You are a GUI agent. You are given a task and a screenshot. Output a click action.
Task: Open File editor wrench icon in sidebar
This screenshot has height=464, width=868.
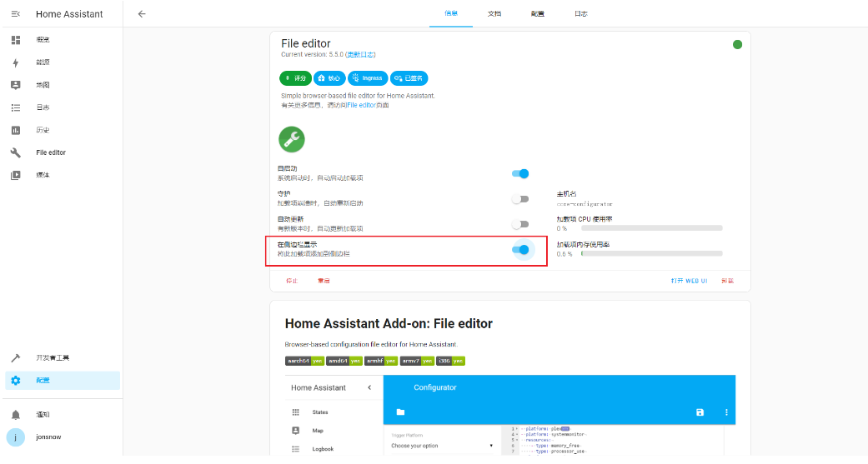(x=16, y=152)
